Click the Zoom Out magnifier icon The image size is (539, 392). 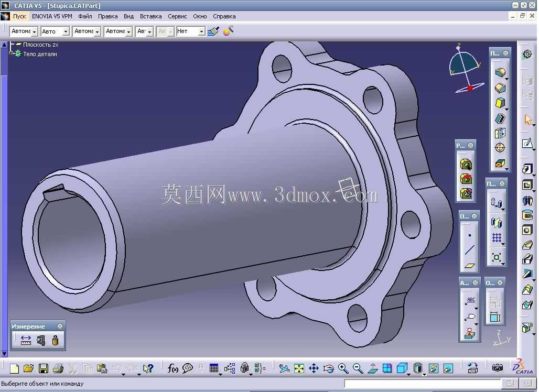358,368
